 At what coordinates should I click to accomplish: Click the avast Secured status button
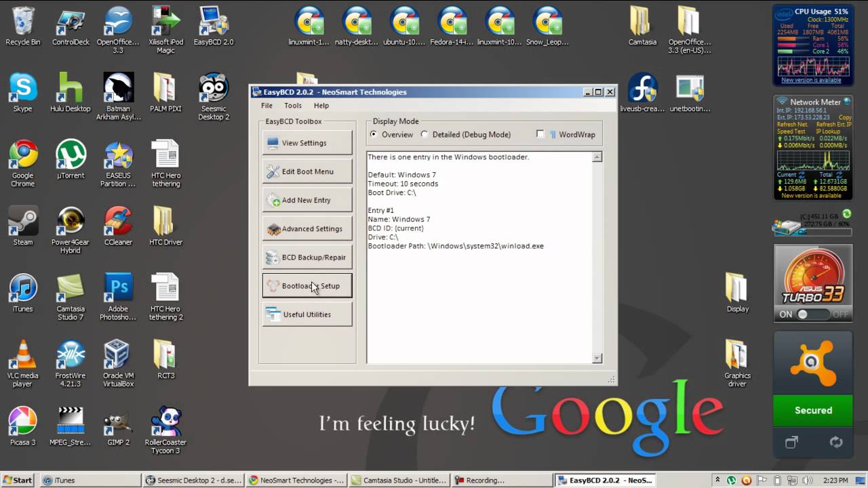(x=813, y=410)
